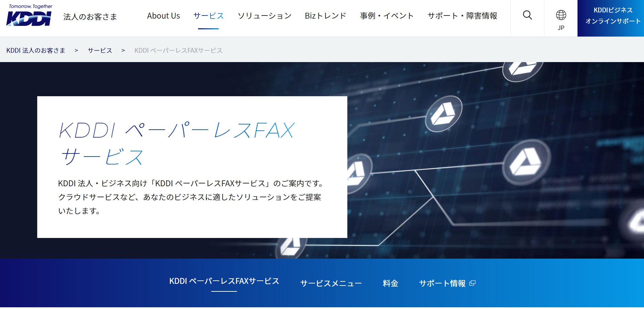Screen dimensions: 644x309
Task: Click the external link icon beside サポート情報
Action: (472, 283)
